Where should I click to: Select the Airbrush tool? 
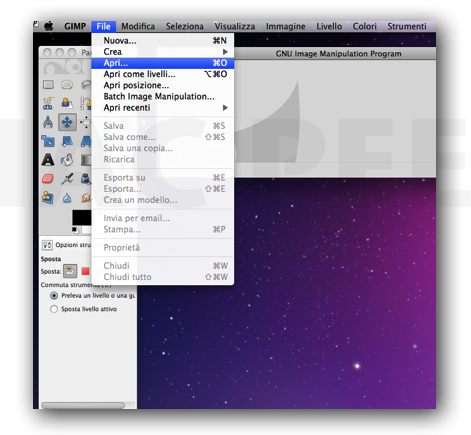pos(67,179)
